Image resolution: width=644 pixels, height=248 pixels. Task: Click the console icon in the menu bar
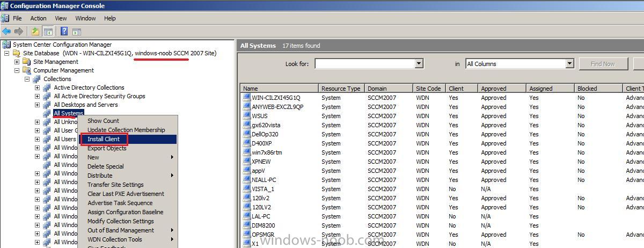5,18
